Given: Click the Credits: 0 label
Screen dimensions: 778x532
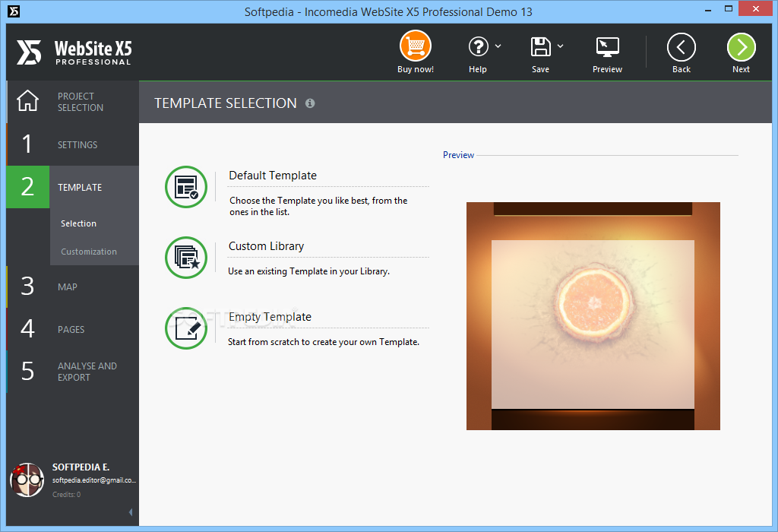Looking at the screenshot, I should 67,494.
